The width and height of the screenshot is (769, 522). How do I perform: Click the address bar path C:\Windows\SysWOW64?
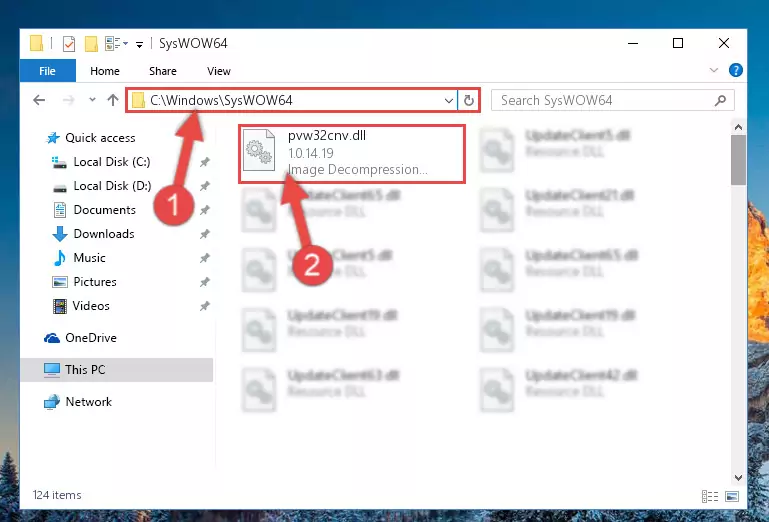tap(221, 100)
